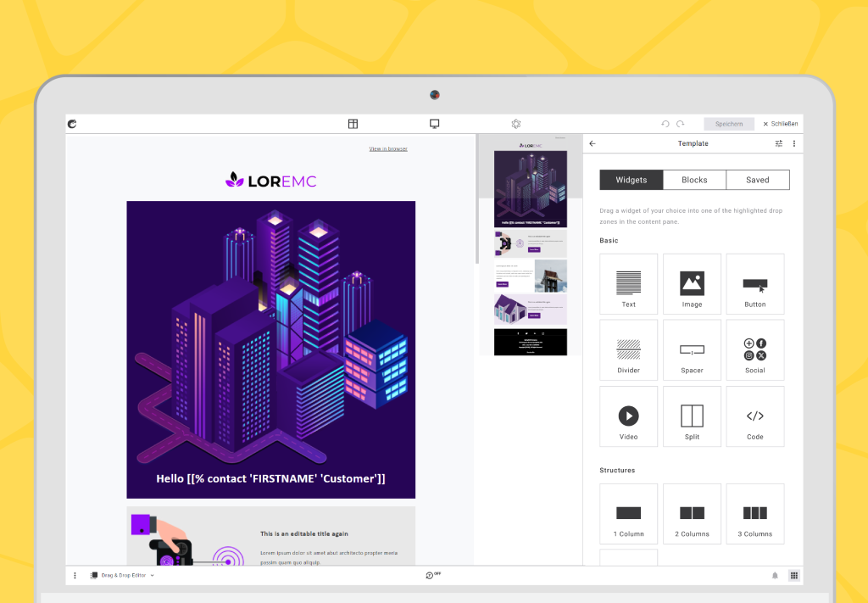868x603 pixels.
Task: Click Schließen to close the editor
Action: point(781,124)
